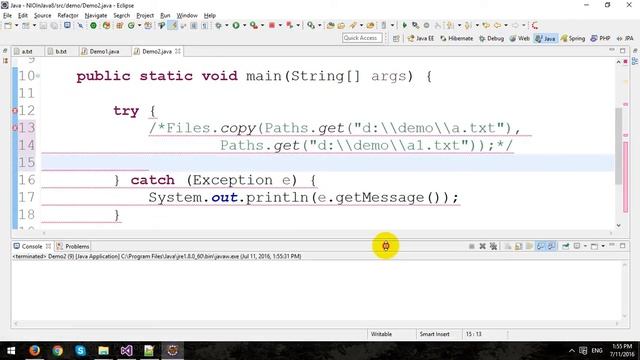Open the New file dropdown arrow

point(16,25)
